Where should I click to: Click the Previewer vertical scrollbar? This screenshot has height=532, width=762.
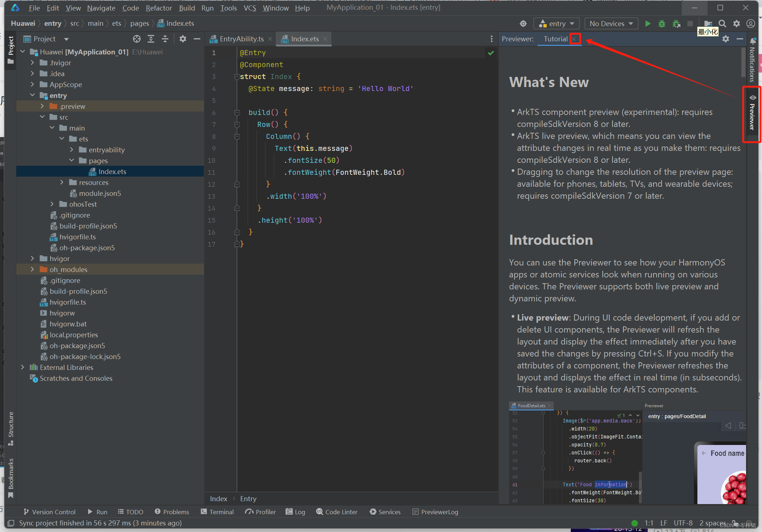coord(743,62)
